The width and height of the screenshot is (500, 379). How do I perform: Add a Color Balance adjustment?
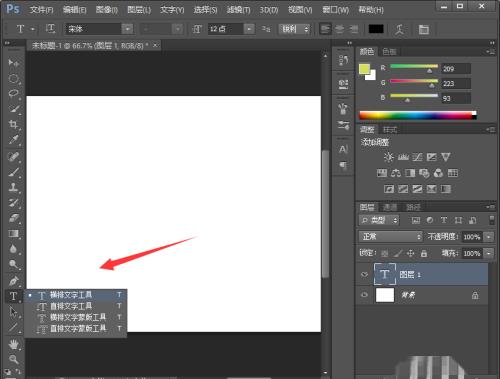(396, 173)
